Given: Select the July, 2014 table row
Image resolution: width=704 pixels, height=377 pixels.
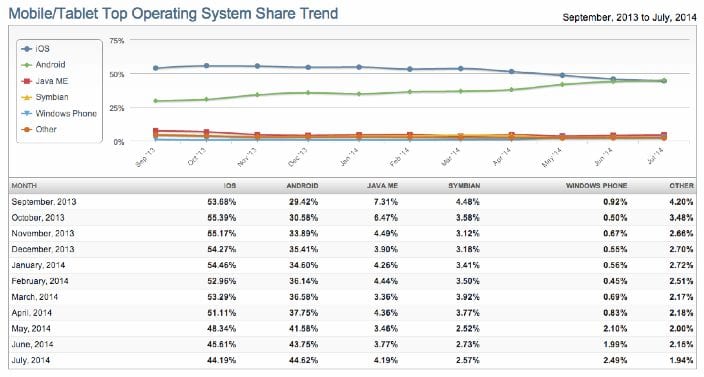Looking at the screenshot, I should (x=352, y=360).
